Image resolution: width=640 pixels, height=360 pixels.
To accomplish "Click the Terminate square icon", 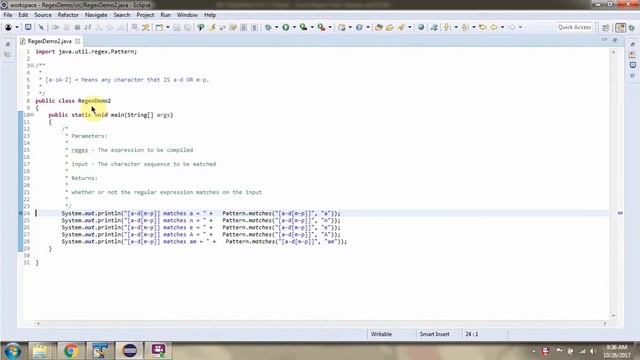I will 77,27.
